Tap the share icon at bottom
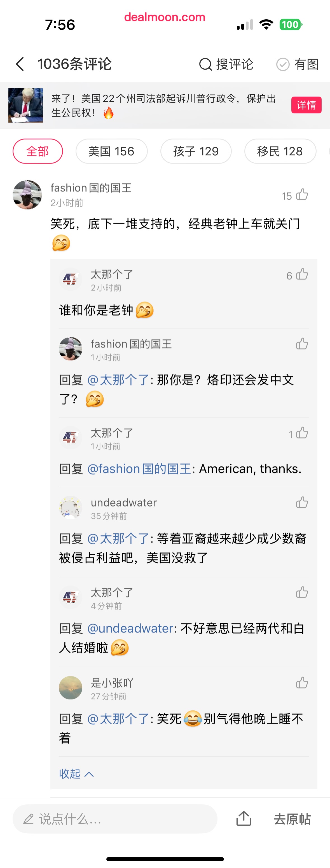The width and height of the screenshot is (330, 868). point(244,818)
